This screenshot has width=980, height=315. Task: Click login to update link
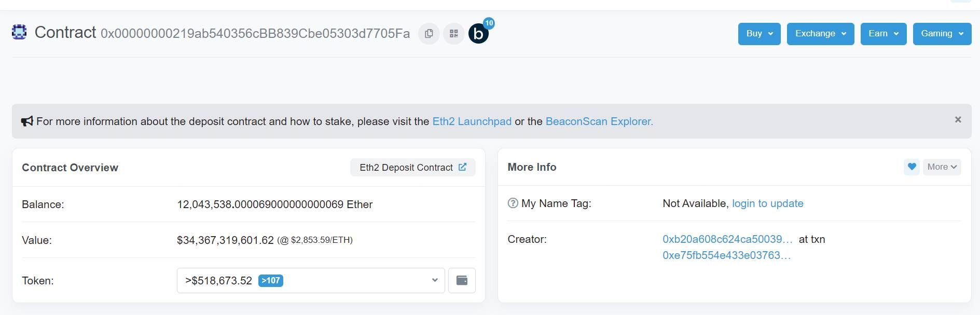(767, 203)
